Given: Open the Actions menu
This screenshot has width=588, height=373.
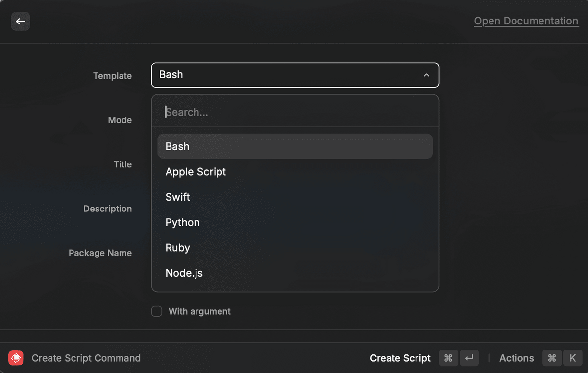Looking at the screenshot, I should (x=516, y=358).
